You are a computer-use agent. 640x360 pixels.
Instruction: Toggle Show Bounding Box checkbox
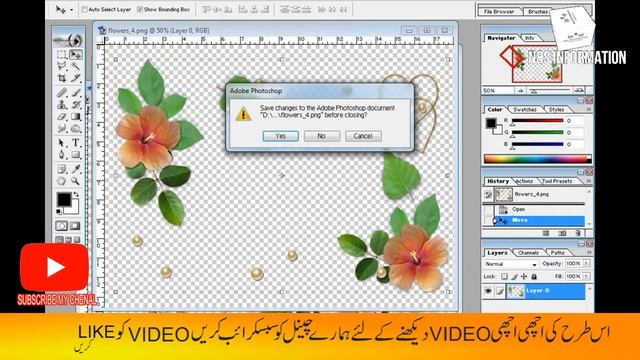[140, 9]
